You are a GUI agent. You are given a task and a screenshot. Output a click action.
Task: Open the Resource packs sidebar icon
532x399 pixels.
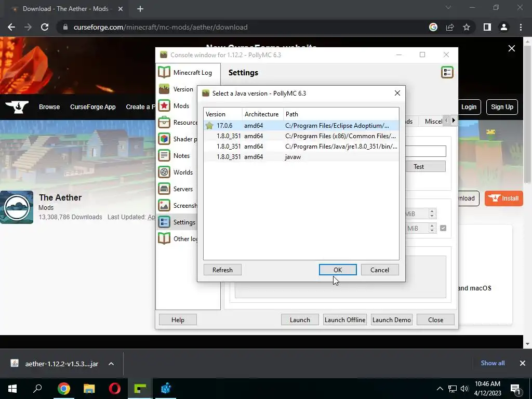[x=164, y=122]
